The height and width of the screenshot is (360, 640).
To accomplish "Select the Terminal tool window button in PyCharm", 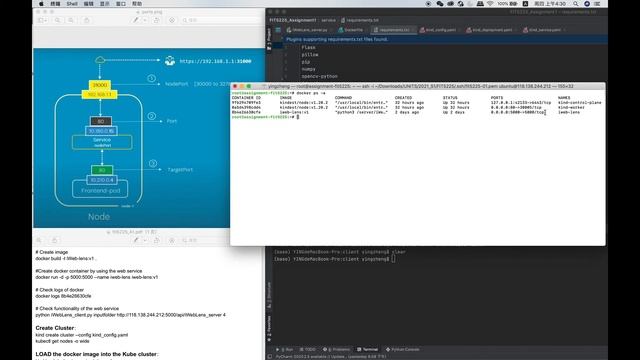I will click(x=367, y=349).
